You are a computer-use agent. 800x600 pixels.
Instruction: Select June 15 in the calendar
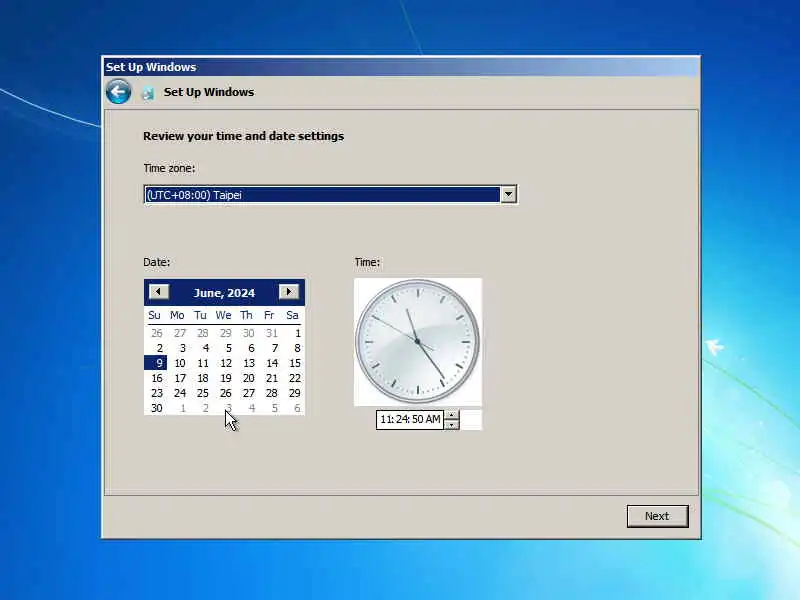(x=295, y=363)
